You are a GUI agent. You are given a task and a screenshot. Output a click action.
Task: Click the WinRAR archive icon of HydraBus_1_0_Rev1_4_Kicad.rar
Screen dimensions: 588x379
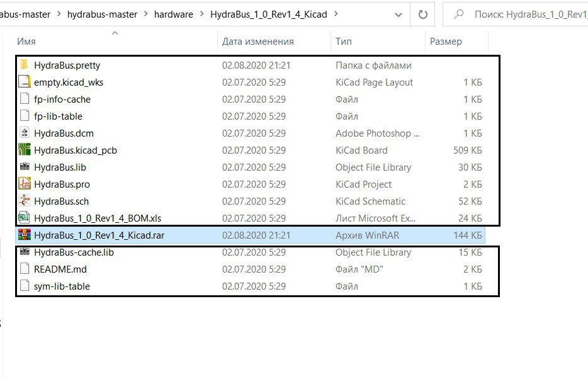click(x=25, y=235)
